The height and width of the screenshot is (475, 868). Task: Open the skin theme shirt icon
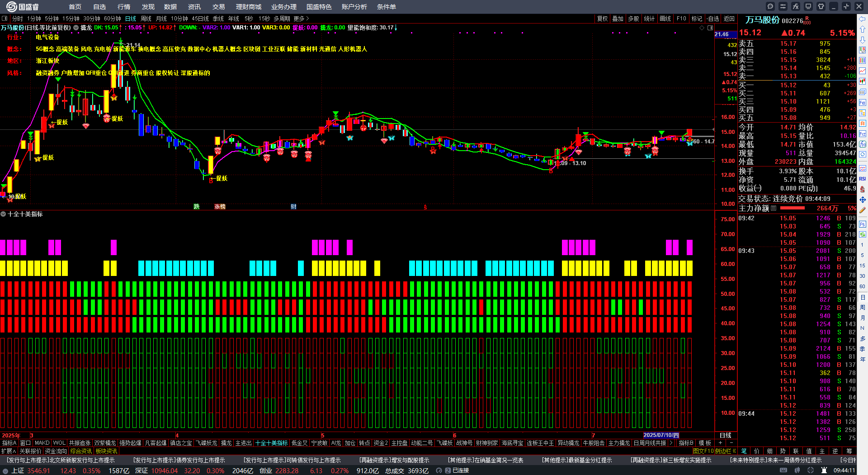[821, 6]
